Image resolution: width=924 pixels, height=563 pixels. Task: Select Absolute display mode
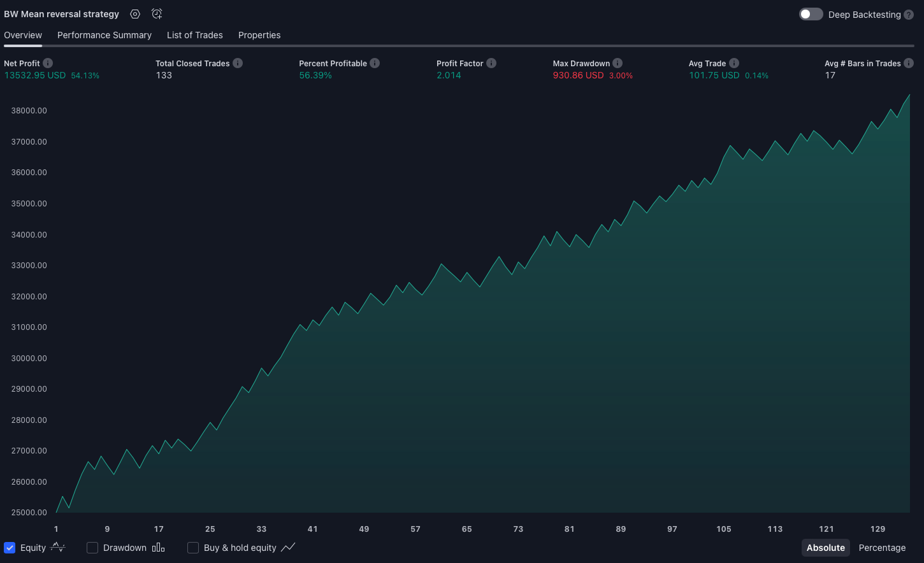click(x=825, y=548)
